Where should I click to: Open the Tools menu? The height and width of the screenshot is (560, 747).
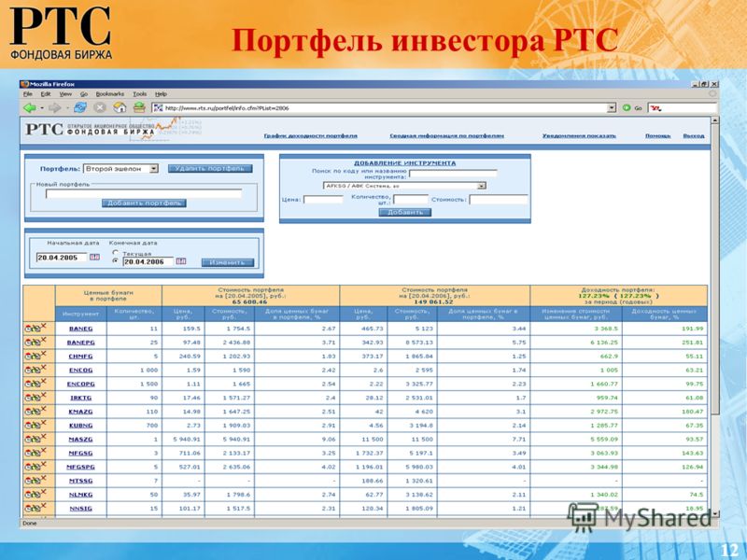click(139, 94)
